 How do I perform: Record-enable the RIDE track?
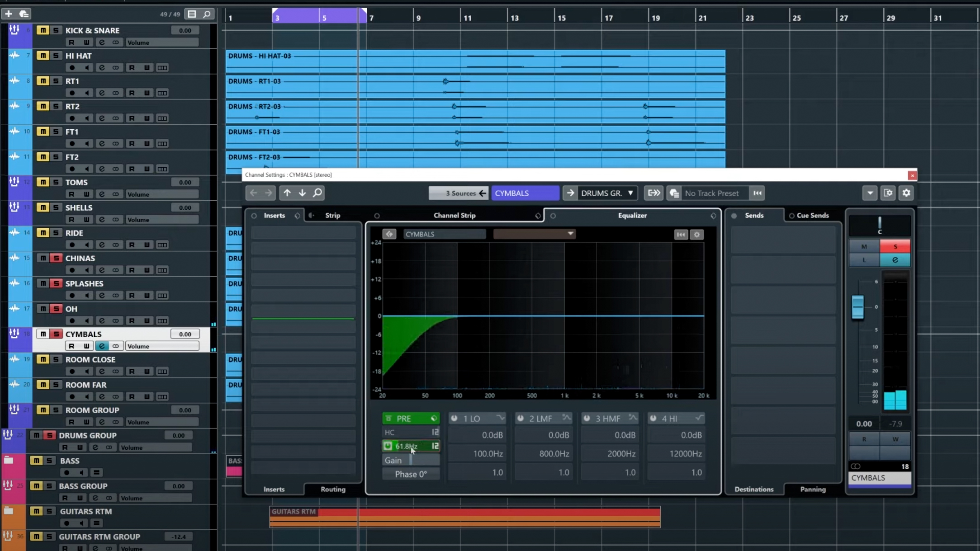coord(72,245)
